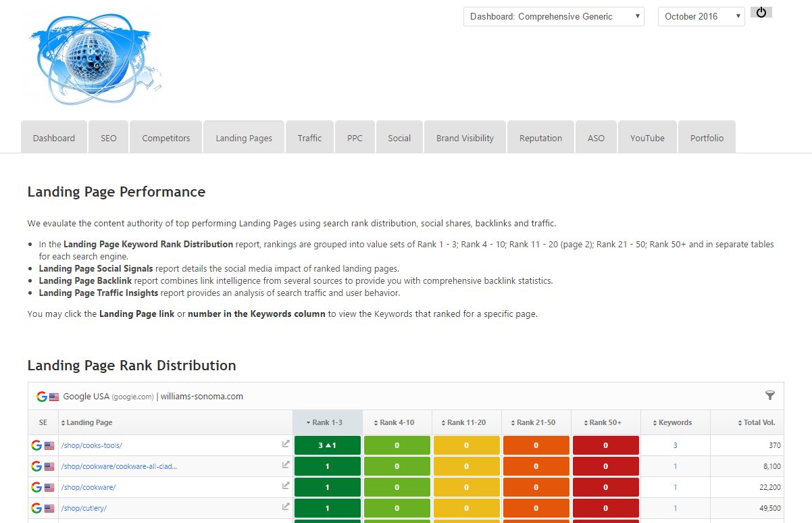Sort table by Rank 1-3 column
This screenshot has height=523, width=812.
pyautogui.click(x=328, y=422)
